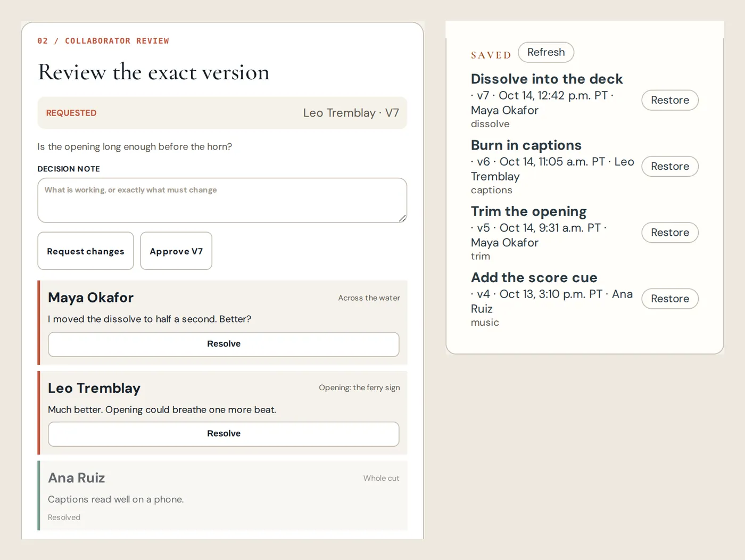Click the '02 / COLLABORATOR REVIEW' label
Screen dimensions: 745x560
point(103,41)
